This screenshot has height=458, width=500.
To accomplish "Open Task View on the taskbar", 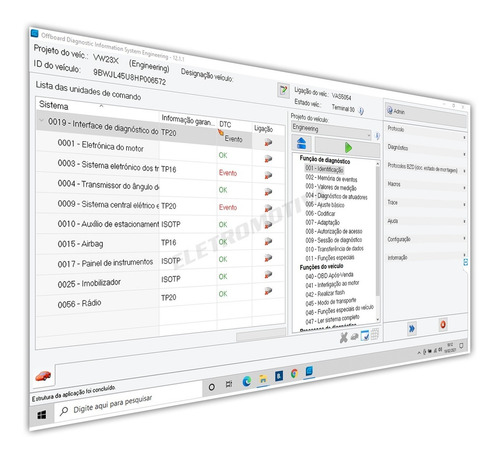I will coord(229,384).
